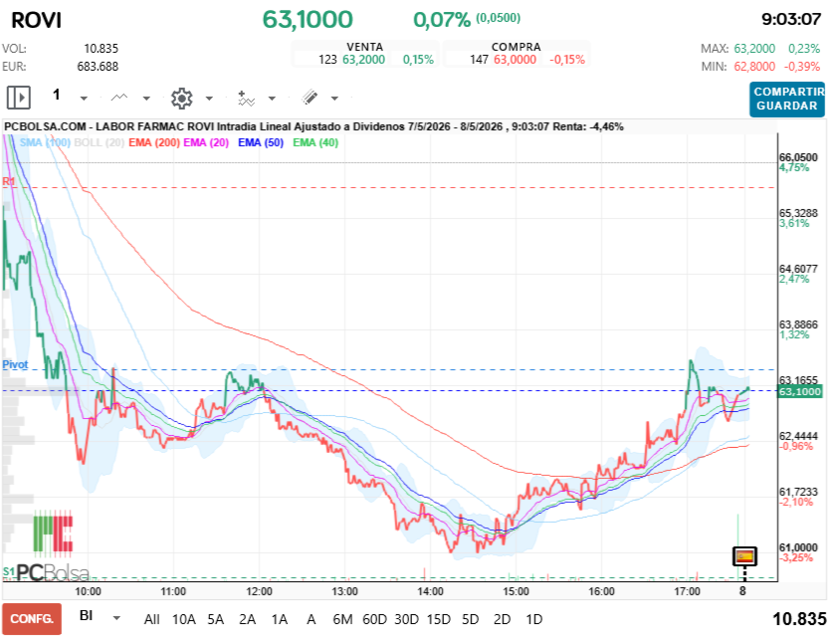Viewport: 840px width, 640px height.
Task: Select the 1D time range
Action: click(x=533, y=620)
